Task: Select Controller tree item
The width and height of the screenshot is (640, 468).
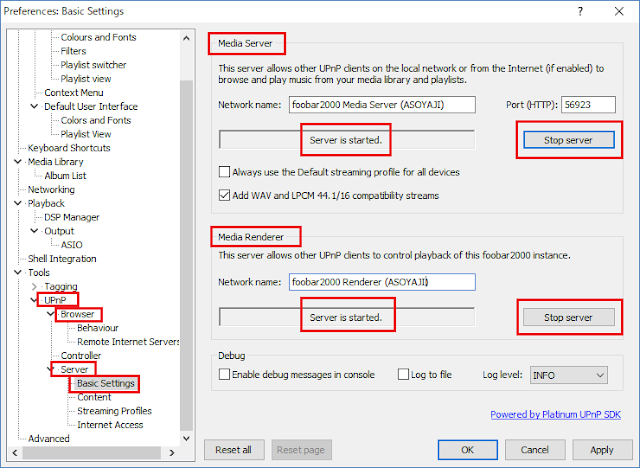Action: click(81, 356)
